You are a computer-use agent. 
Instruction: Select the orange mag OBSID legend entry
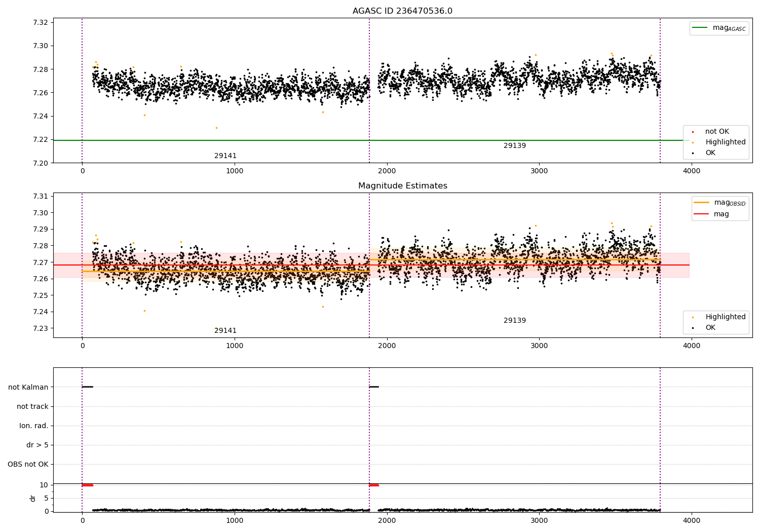pyautogui.click(x=720, y=203)
